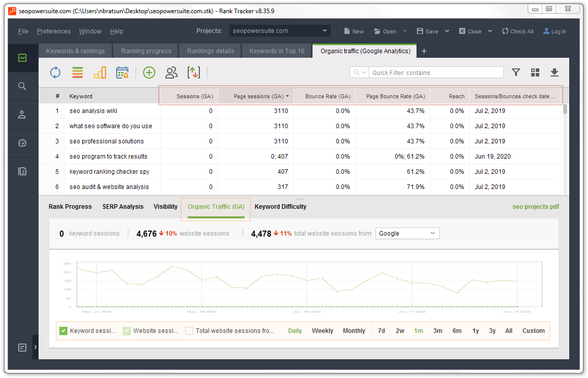Expand the arrow next to Close
The height and width of the screenshot is (378, 588).
pyautogui.click(x=490, y=31)
